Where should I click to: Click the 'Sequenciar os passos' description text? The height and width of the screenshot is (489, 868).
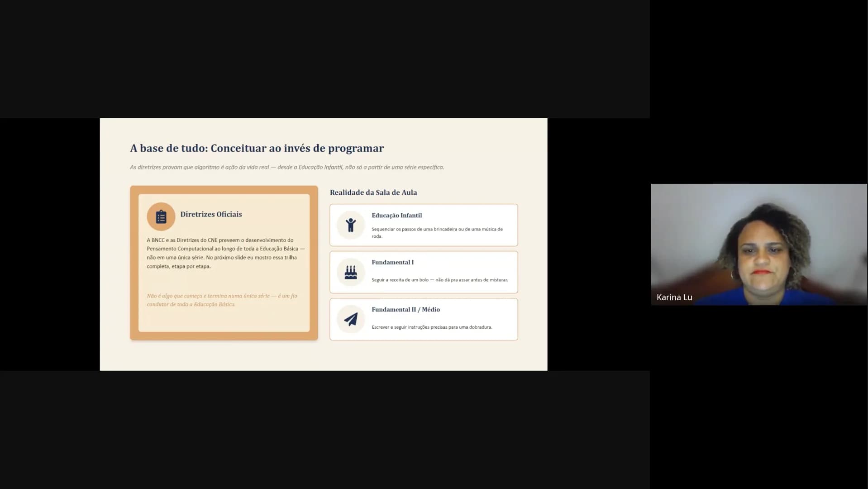[x=437, y=232]
